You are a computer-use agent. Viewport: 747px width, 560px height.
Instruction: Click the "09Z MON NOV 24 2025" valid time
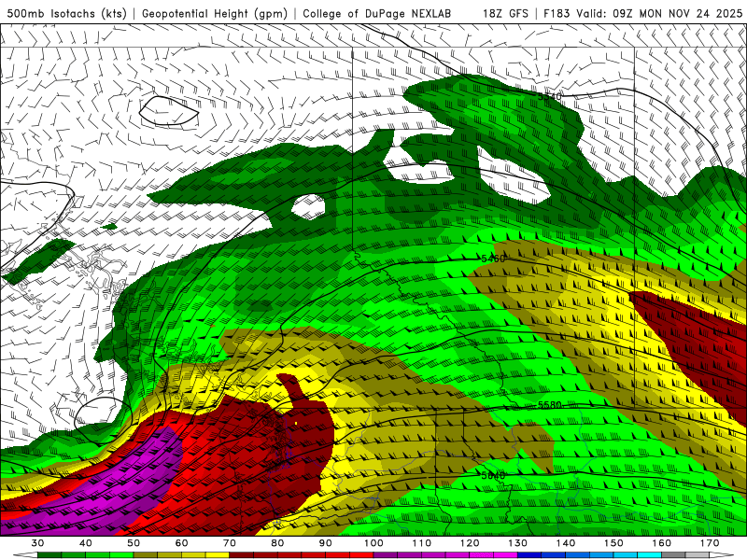pyautogui.click(x=678, y=13)
